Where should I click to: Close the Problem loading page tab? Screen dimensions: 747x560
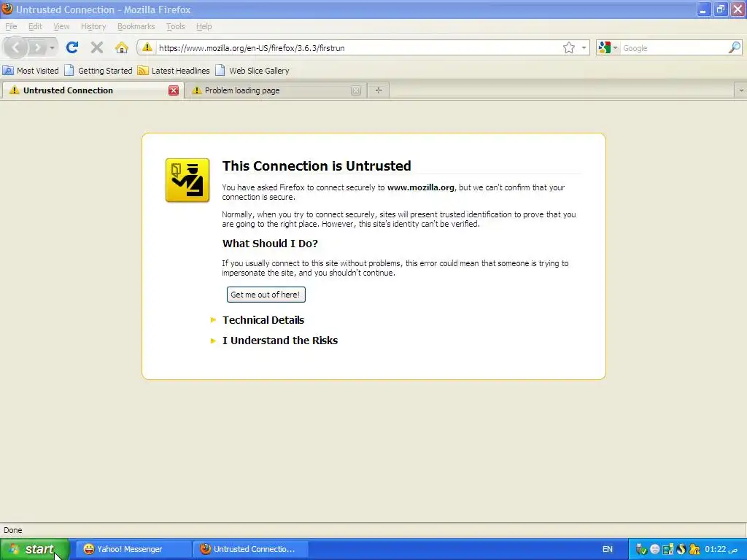point(355,90)
